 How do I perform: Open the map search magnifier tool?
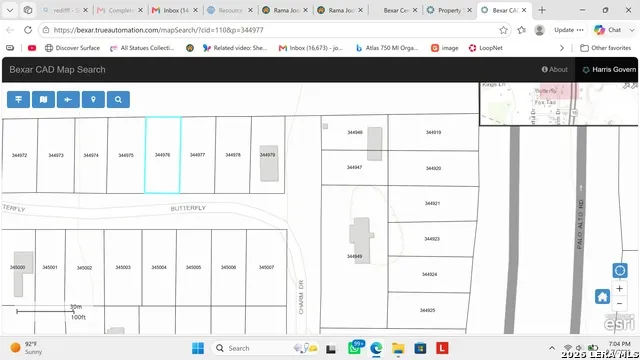point(118,99)
